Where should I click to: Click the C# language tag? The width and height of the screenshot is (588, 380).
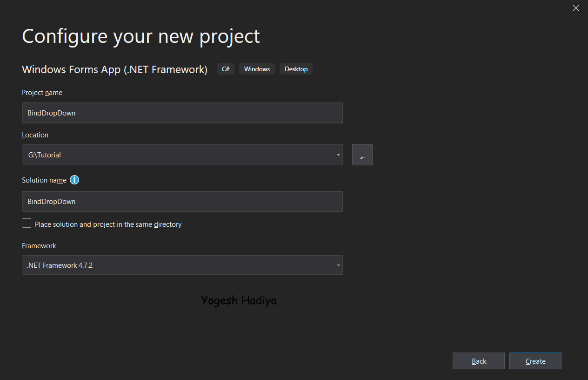[226, 69]
